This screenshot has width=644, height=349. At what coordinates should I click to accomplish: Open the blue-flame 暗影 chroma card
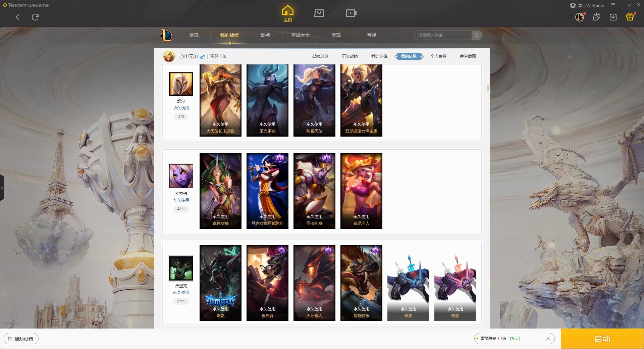[408, 283]
